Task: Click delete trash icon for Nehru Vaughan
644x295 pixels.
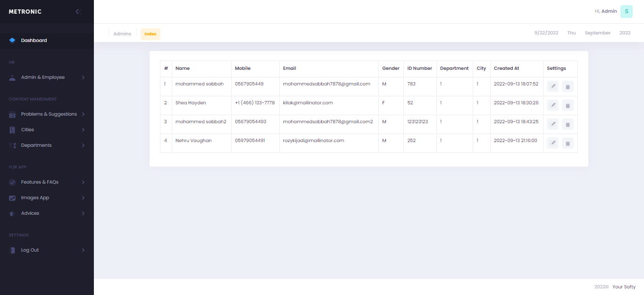Action: [568, 143]
